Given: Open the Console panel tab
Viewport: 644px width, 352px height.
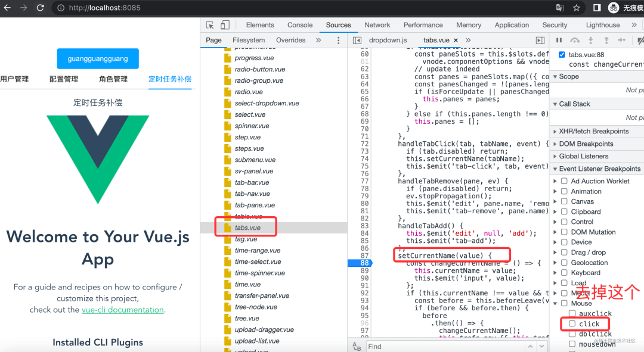Looking at the screenshot, I should 300,25.
